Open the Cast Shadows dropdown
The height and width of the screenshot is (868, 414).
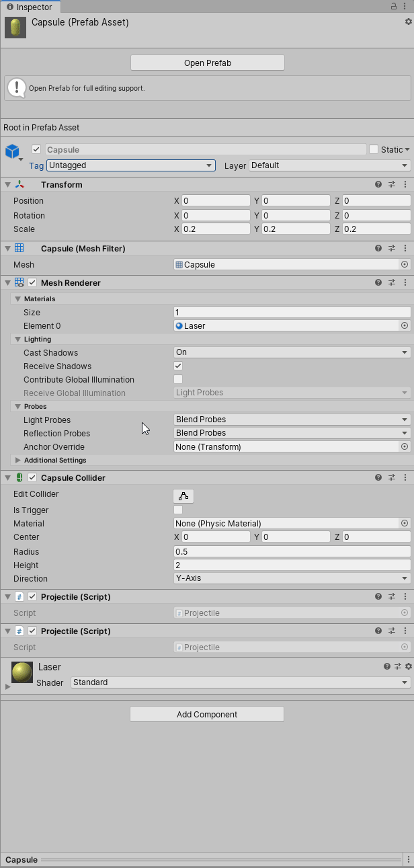(292, 352)
